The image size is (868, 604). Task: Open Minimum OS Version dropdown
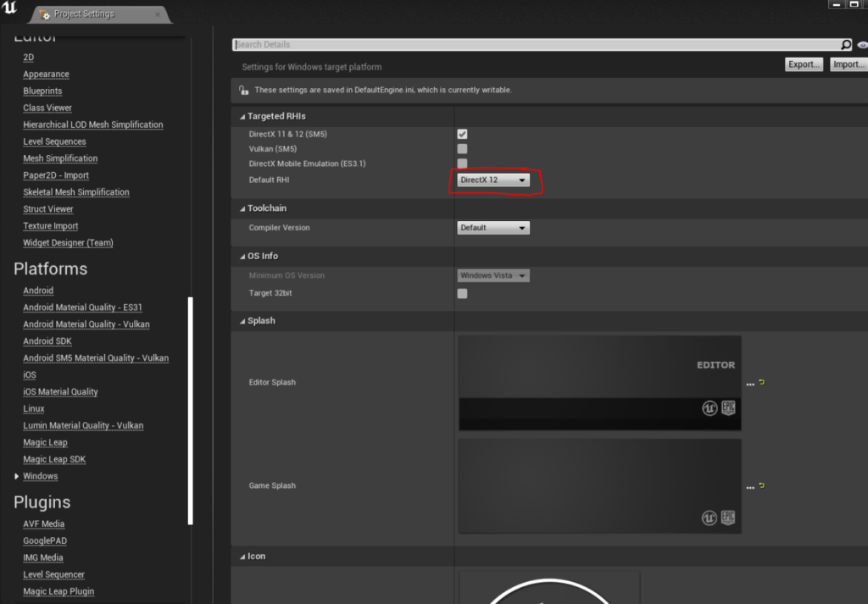(x=493, y=275)
